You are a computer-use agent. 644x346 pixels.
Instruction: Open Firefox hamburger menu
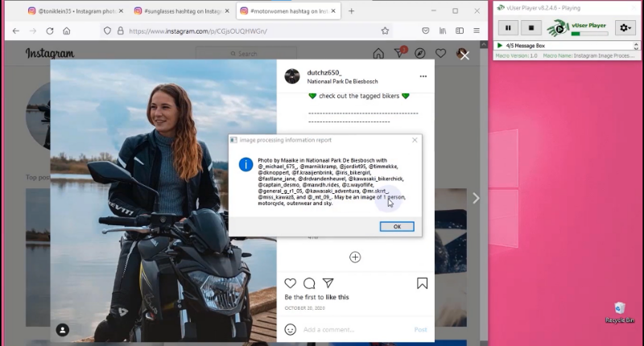coord(477,31)
